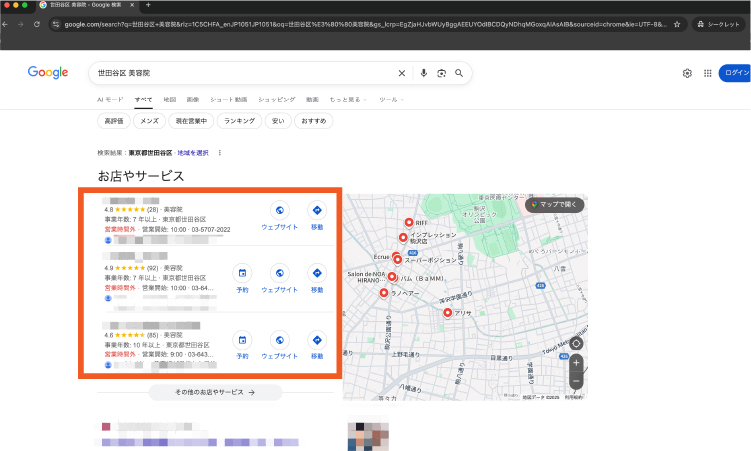Open the third listing's website icon
Screen dimensions: 751x451
pos(280,340)
